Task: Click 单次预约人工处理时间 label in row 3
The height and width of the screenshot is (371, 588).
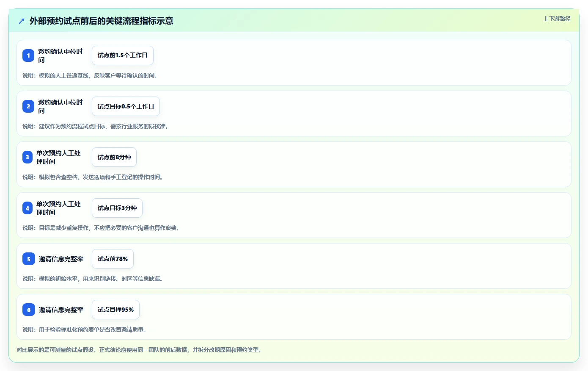Action: coord(58,157)
